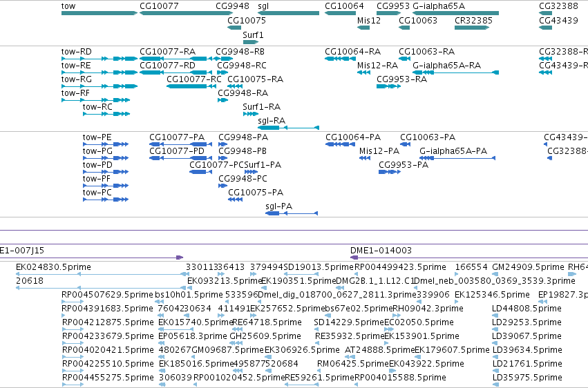This screenshot has width=588, height=388.
Task: Click the EK024830.5prime EST feature
Action: [100, 274]
